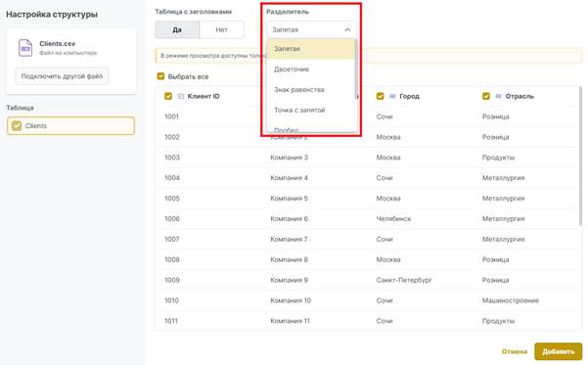Screen dimensions: 588x365
Task: Click the Клиент ID column type icon
Action: (x=181, y=97)
